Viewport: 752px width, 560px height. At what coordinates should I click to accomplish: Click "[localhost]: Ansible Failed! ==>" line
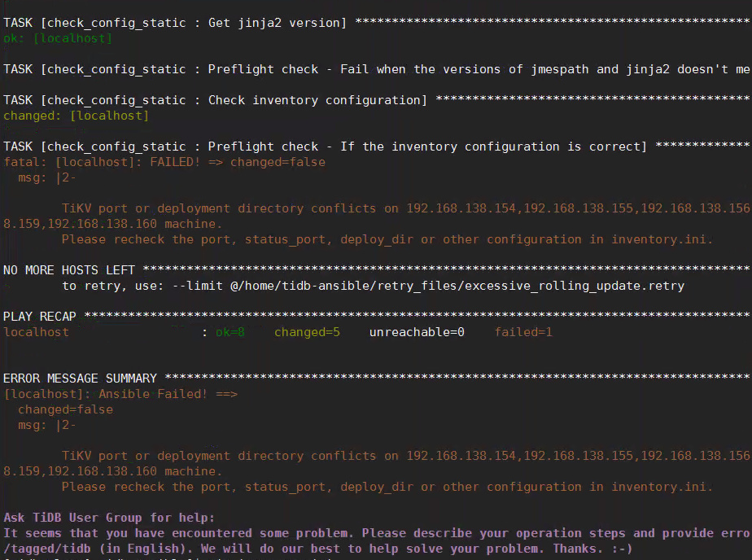point(120,394)
